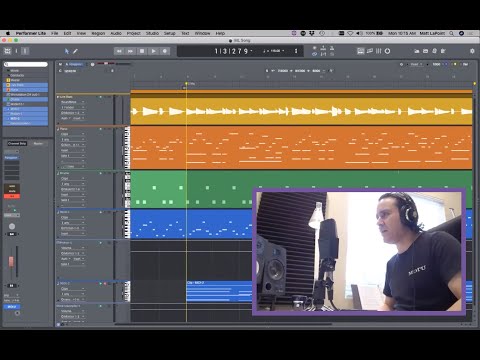Click the channel strip volume fader
The width and height of the screenshot is (480, 360).
point(11,262)
